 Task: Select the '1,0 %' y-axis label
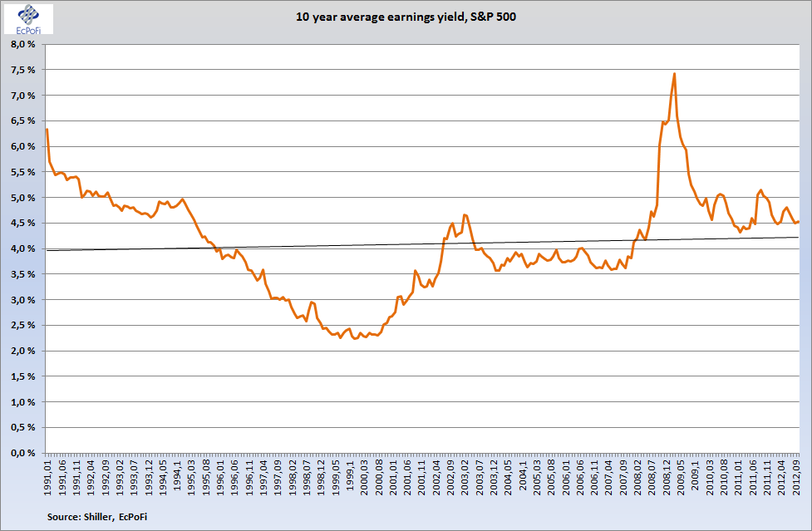pos(22,402)
